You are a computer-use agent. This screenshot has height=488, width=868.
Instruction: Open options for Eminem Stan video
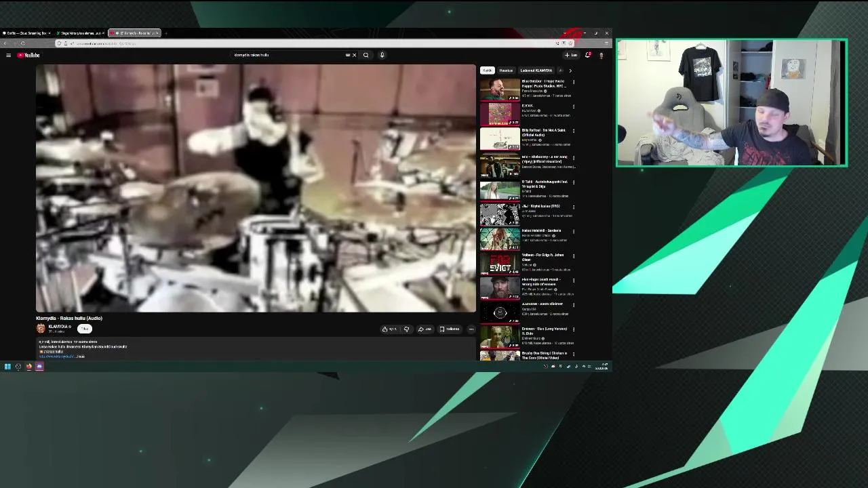pos(574,329)
